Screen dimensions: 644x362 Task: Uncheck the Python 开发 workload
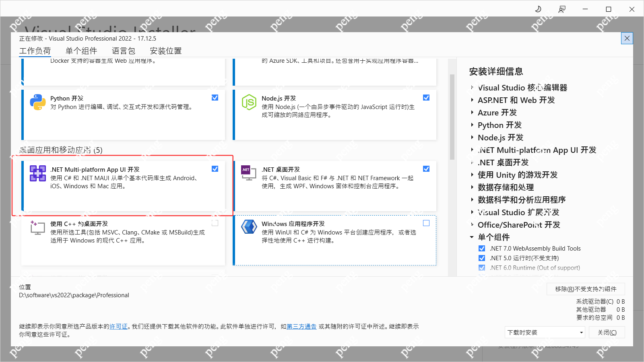tap(215, 97)
